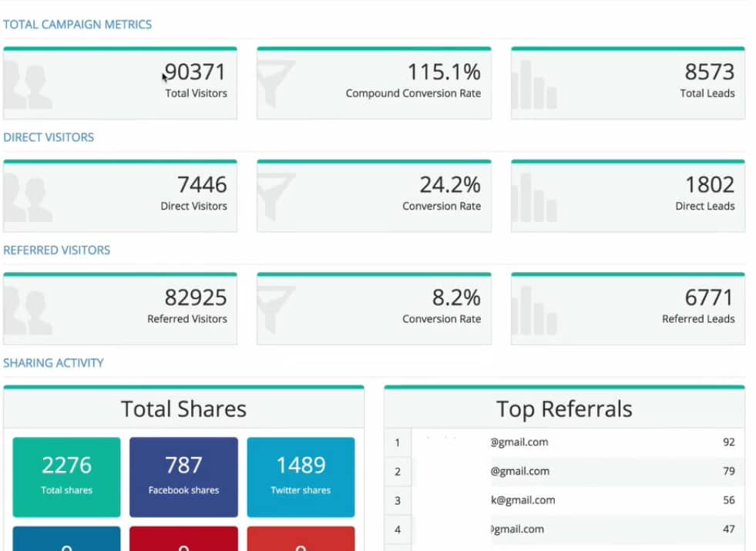Click rank number 2 in Top Referrals
The height and width of the screenshot is (551, 756).
click(x=398, y=472)
